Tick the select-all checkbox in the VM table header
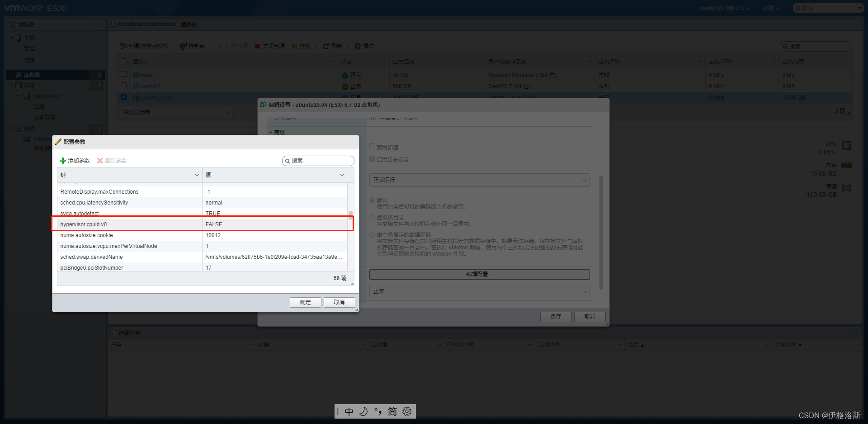The image size is (868, 424). [124, 62]
